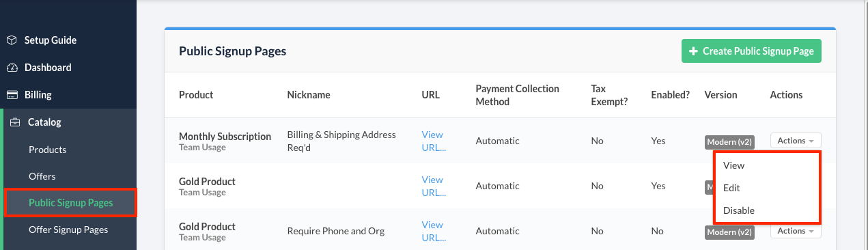
Task: Choose Edit from the Actions menu
Action: tap(731, 188)
